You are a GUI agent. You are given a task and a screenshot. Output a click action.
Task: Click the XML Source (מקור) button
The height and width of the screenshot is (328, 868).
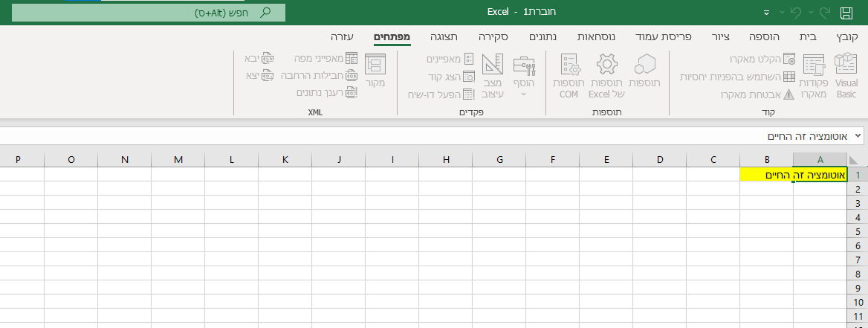(375, 71)
